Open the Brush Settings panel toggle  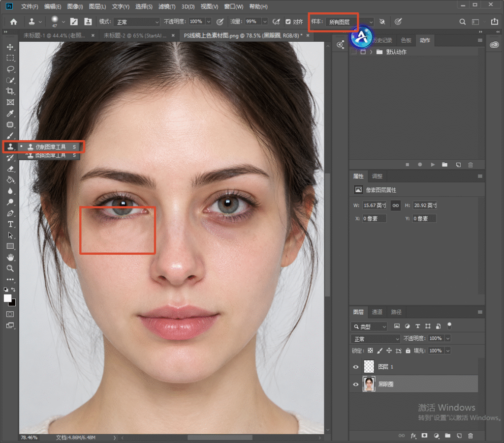coord(74,22)
